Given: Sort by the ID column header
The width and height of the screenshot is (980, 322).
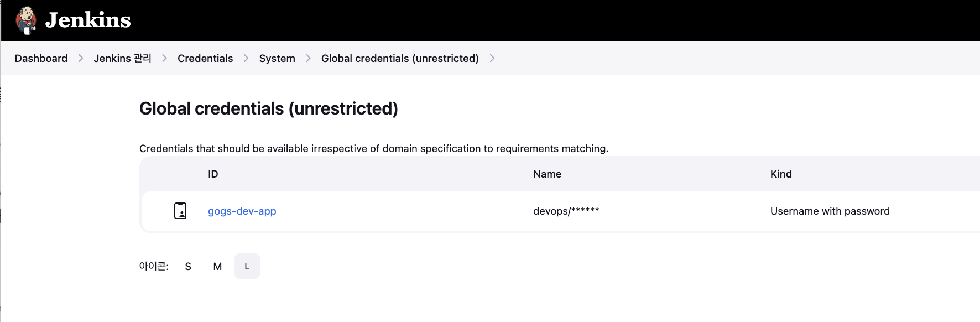Looking at the screenshot, I should click(213, 174).
